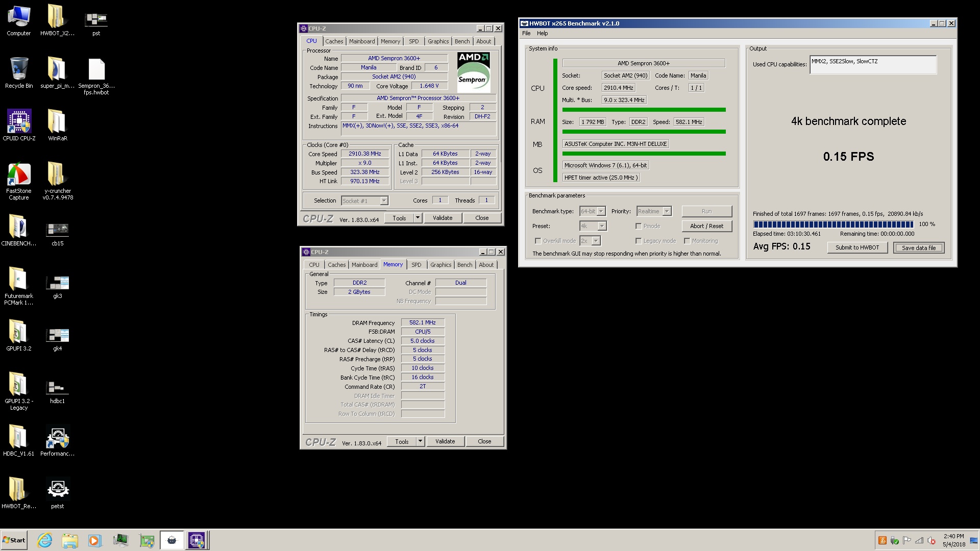
Task: Open the volume tray icon
Action: (932, 541)
